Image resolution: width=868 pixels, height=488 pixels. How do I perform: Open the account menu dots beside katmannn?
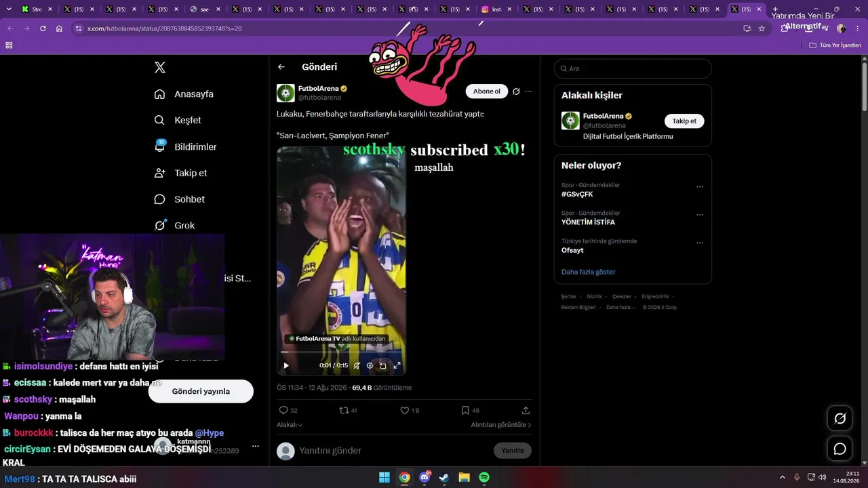pos(256,446)
